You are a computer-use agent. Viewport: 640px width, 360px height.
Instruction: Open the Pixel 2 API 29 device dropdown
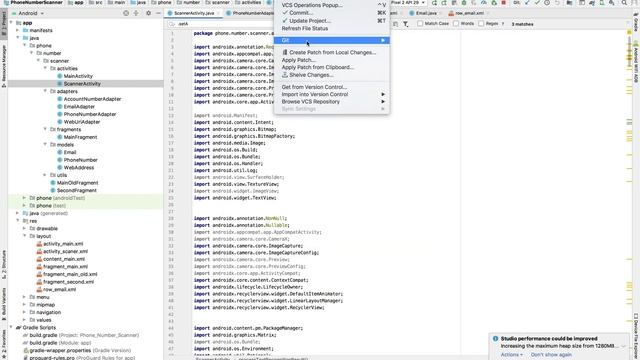pos(407,3)
